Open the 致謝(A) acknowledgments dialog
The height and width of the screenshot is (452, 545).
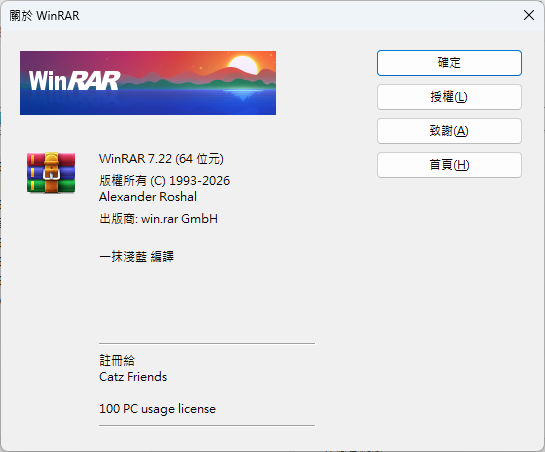coord(449,131)
